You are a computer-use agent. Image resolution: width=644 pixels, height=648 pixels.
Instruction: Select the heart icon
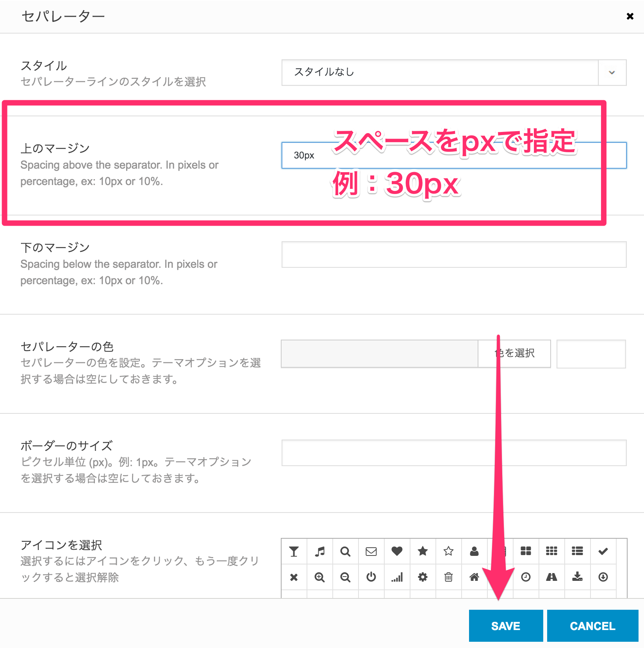click(397, 551)
